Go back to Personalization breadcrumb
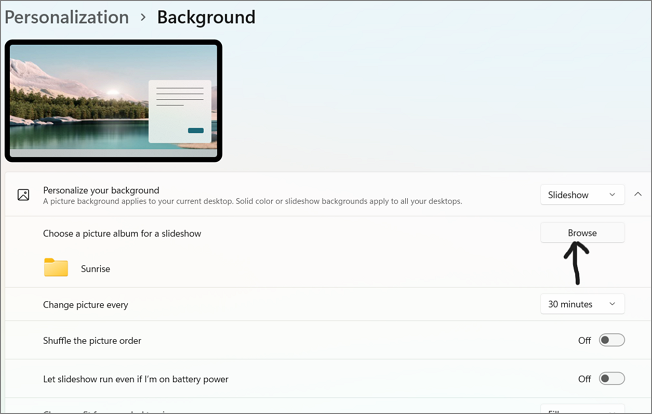The height and width of the screenshot is (414, 652). coord(67,17)
